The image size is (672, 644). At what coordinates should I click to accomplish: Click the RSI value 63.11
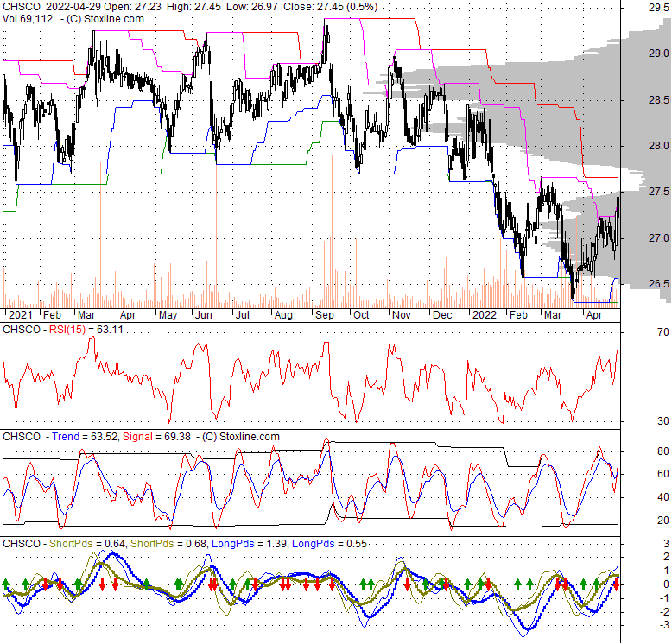(x=111, y=330)
